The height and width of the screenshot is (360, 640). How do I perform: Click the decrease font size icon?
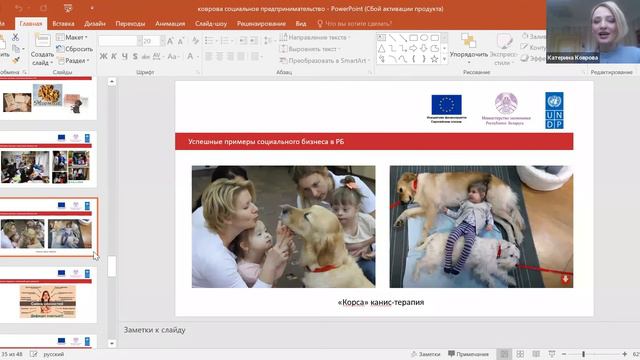(181, 40)
